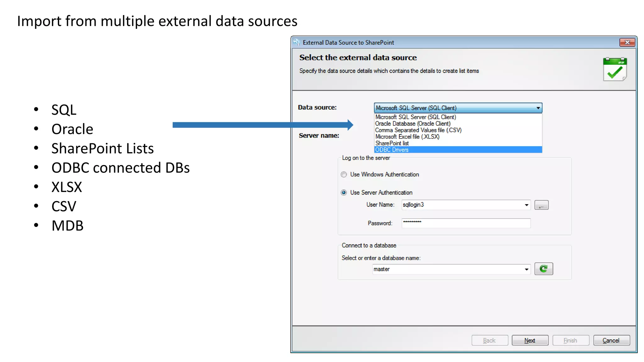This screenshot has width=644, height=362.
Task: Click the green checkmark calendar icon
Action: coord(615,69)
